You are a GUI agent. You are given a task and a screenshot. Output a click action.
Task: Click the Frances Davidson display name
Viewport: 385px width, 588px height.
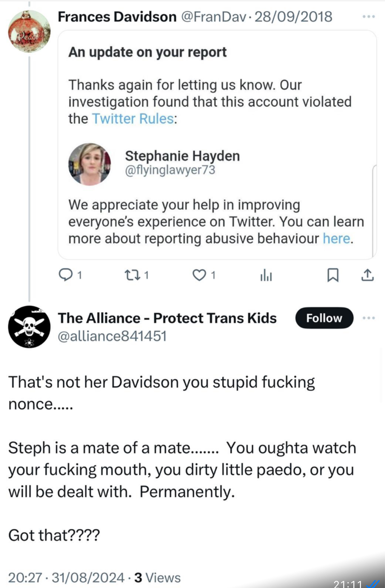coord(117,17)
